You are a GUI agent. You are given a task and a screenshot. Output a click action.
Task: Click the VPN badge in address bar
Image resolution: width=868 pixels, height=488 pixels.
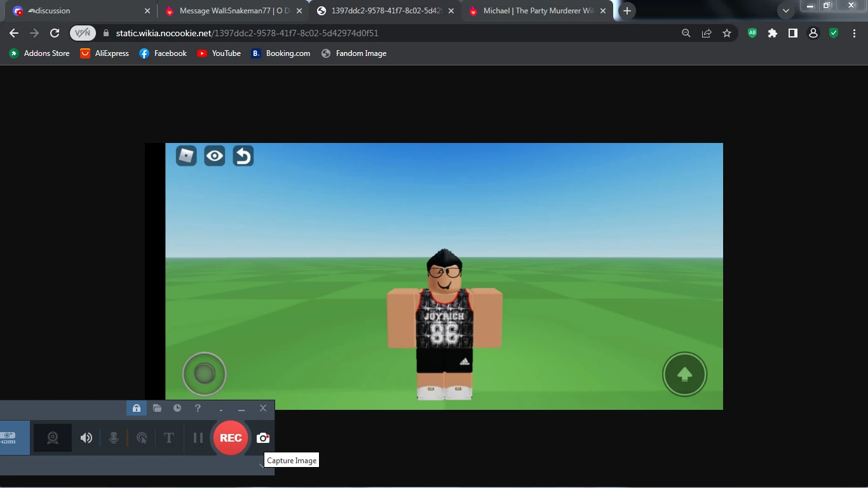pyautogui.click(x=83, y=33)
